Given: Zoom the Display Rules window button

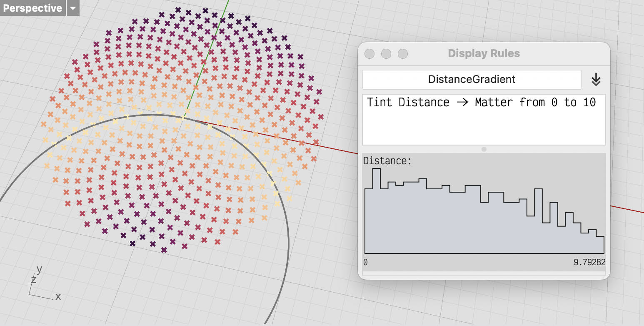Looking at the screenshot, I should coord(402,54).
